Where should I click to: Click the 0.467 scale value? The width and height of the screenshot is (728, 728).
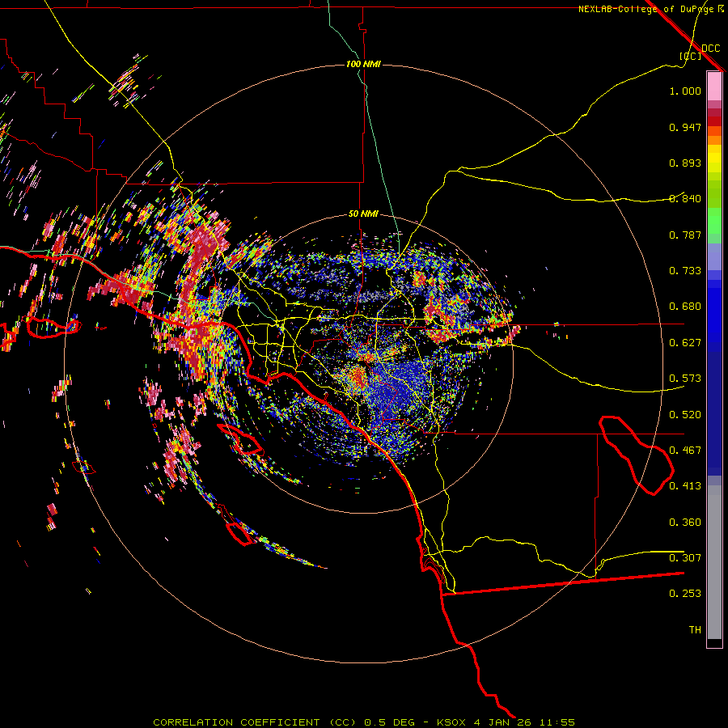[x=685, y=451]
